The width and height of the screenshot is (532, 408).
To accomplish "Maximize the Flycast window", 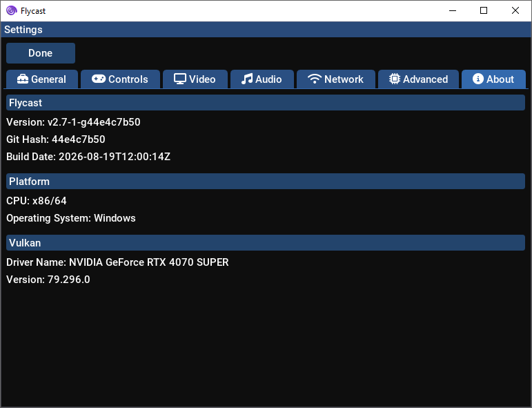I will coord(484,10).
